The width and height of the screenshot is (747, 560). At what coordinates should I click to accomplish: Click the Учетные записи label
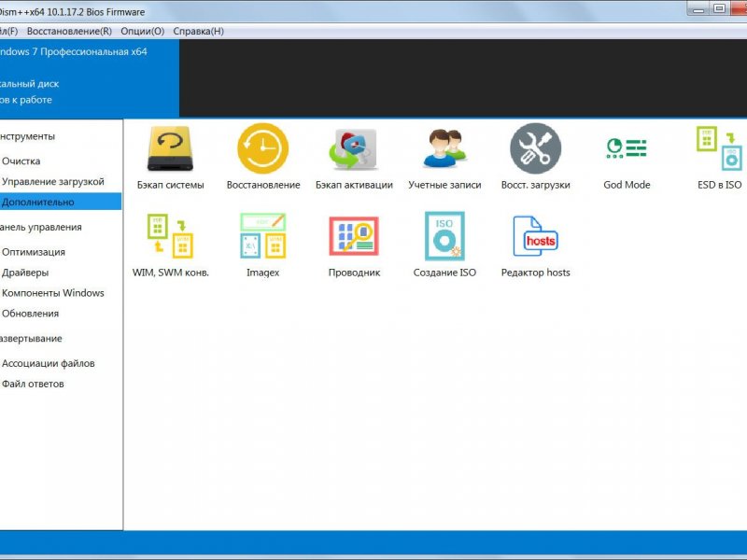click(444, 185)
